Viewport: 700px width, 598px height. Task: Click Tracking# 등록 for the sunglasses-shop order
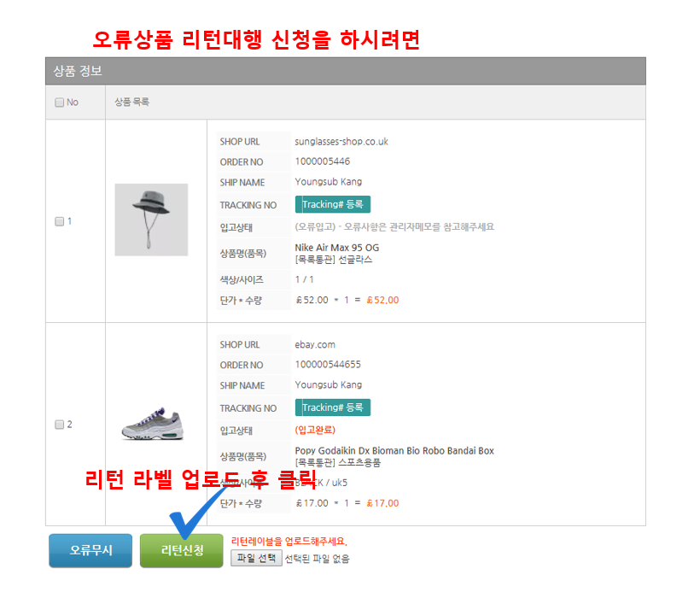(x=333, y=204)
